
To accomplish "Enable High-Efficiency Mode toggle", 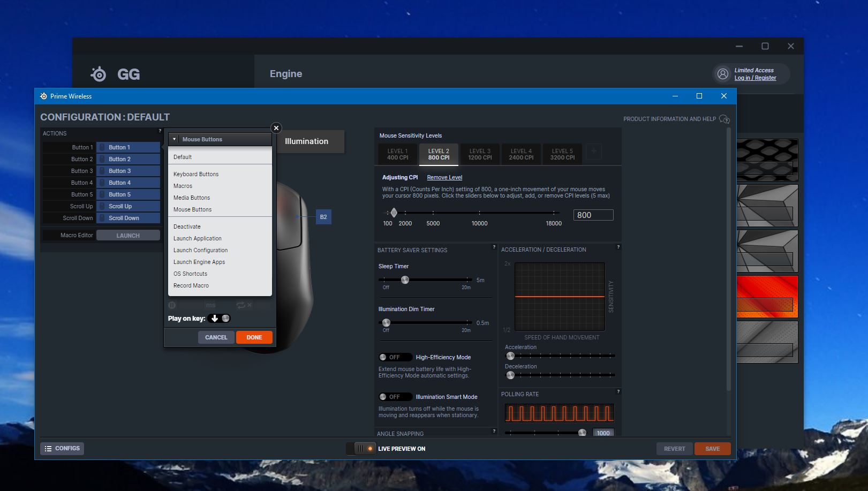I will [x=395, y=357].
